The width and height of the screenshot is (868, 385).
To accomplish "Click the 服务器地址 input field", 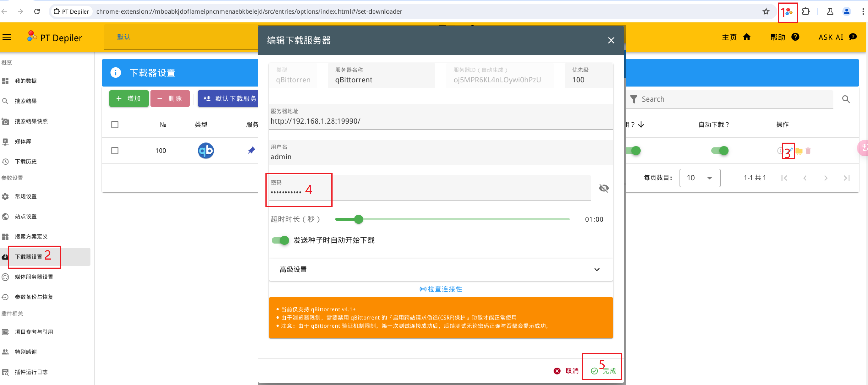I will (441, 117).
